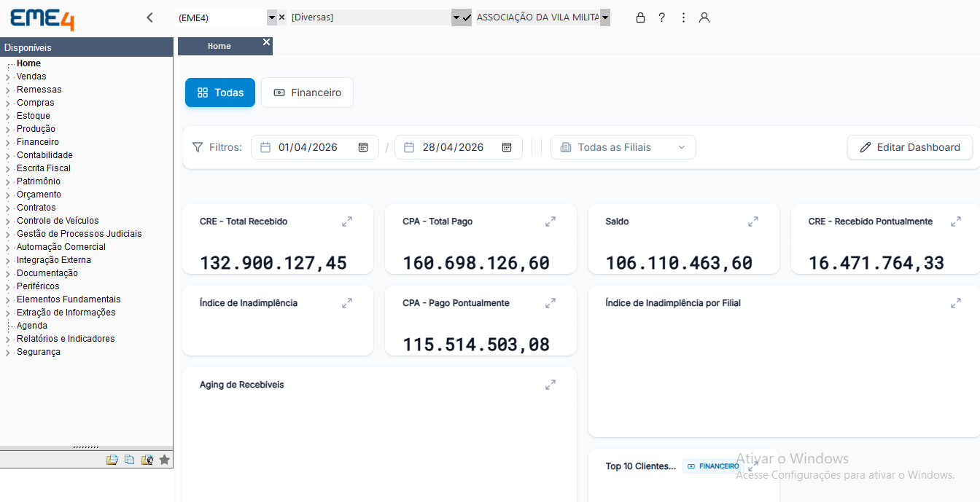This screenshot has width=980, height=502.
Task: Maximize the Aging de Recebíveis card
Action: click(551, 385)
